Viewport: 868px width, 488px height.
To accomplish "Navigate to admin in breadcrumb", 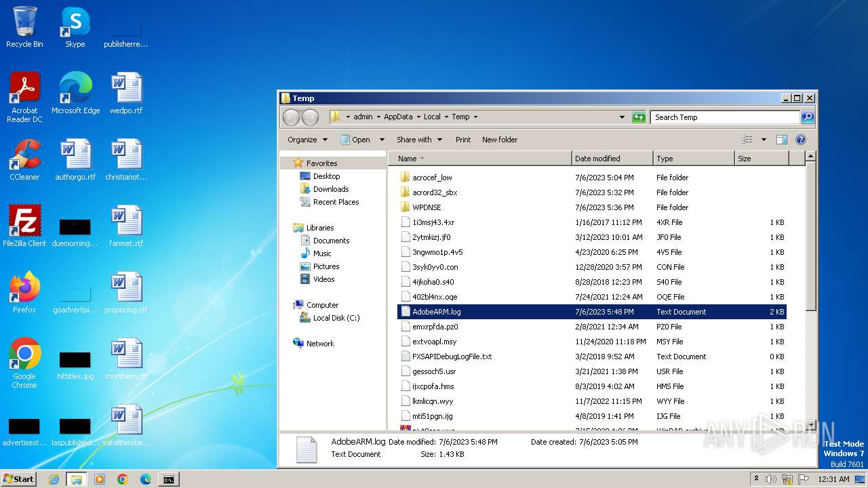I will (x=363, y=117).
